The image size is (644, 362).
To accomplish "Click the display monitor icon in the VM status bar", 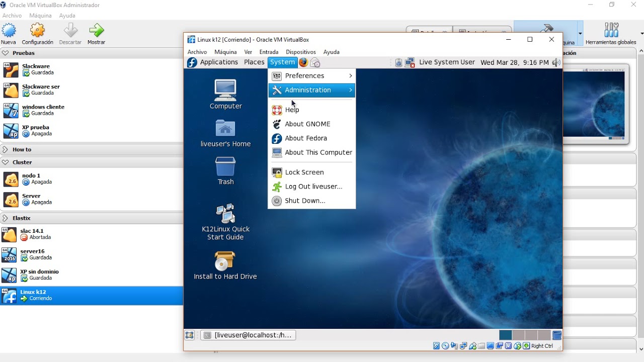I will [x=491, y=346].
